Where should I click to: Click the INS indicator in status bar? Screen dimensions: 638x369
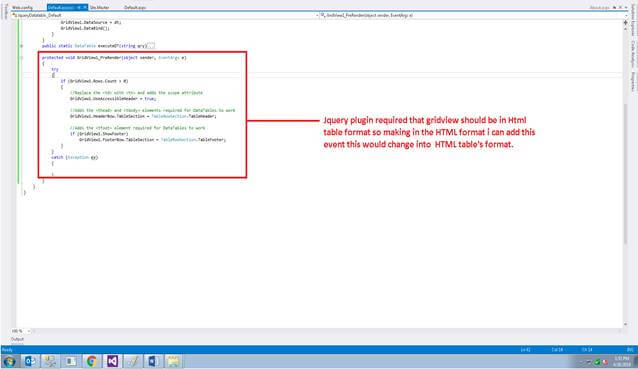630,350
